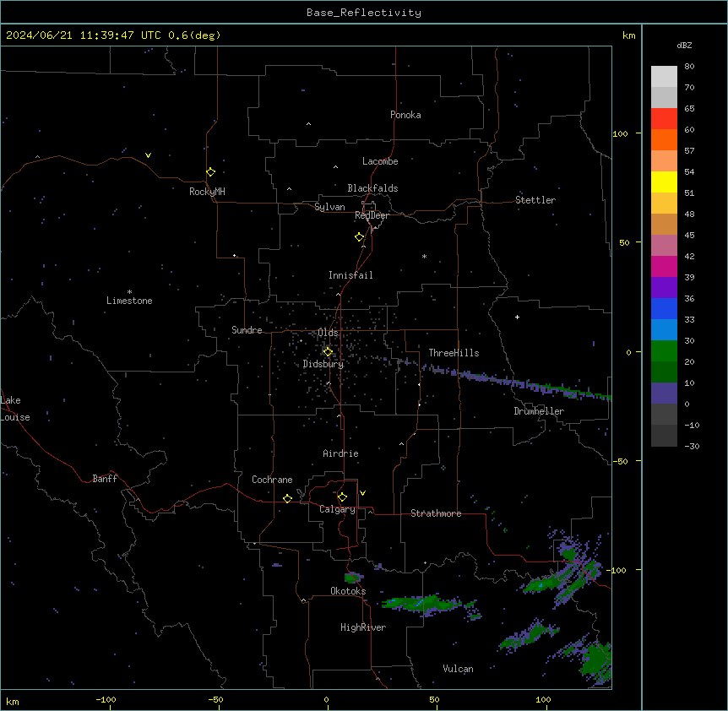The height and width of the screenshot is (711, 728).
Task: Select the magenta 39-42 dBZ legend swatch
Action: click(664, 266)
